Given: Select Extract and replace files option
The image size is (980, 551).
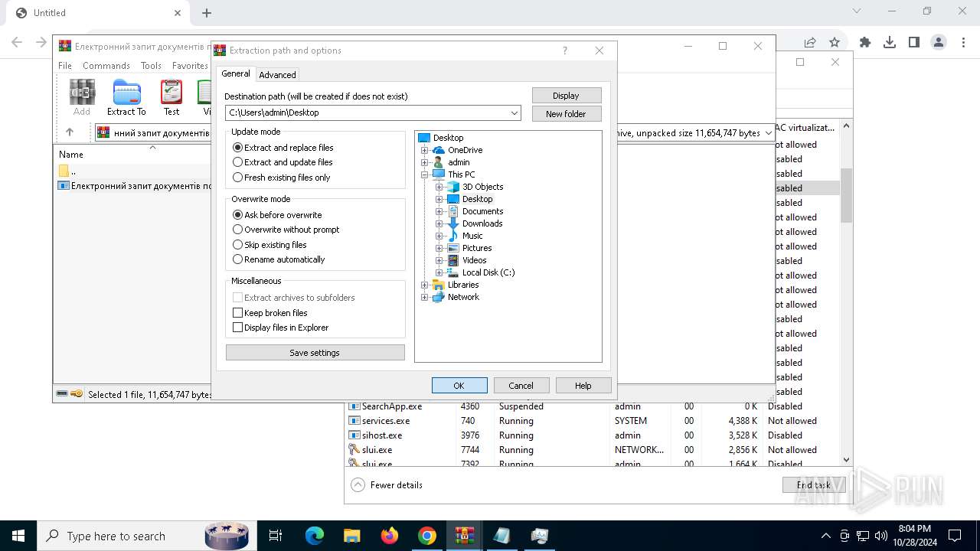Looking at the screenshot, I should (x=283, y=148).
